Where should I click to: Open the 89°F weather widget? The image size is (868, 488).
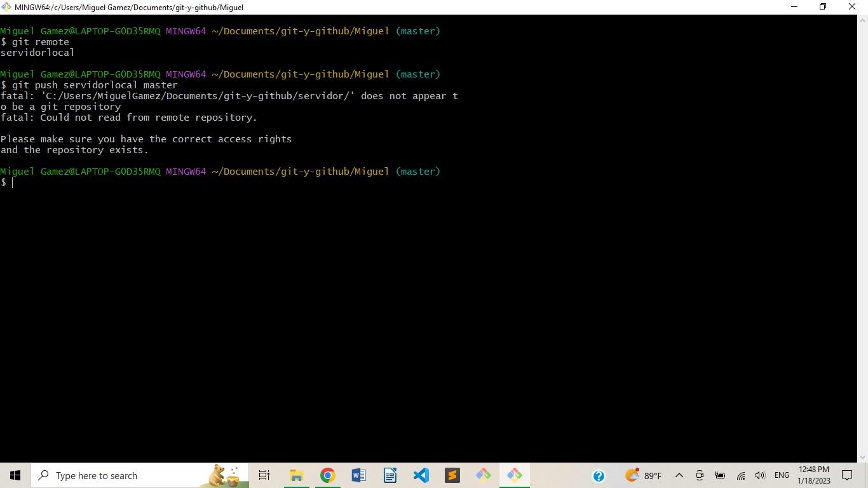click(643, 475)
